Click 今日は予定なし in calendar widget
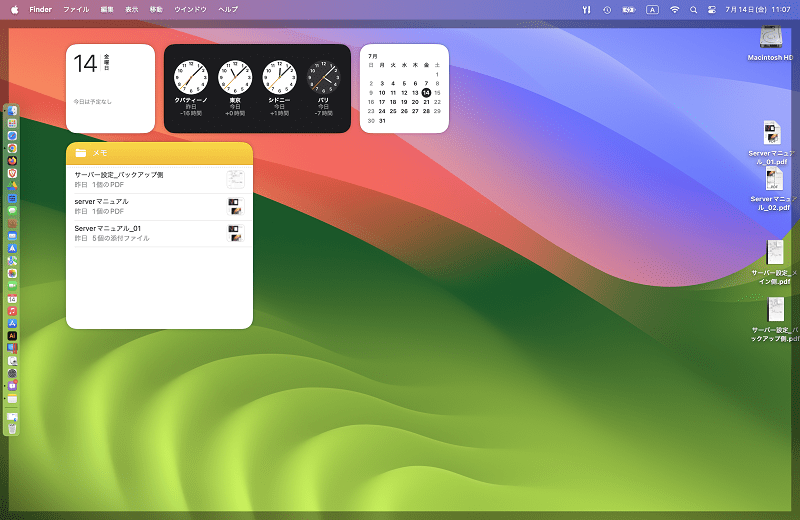Image resolution: width=800 pixels, height=520 pixels. coord(92,102)
